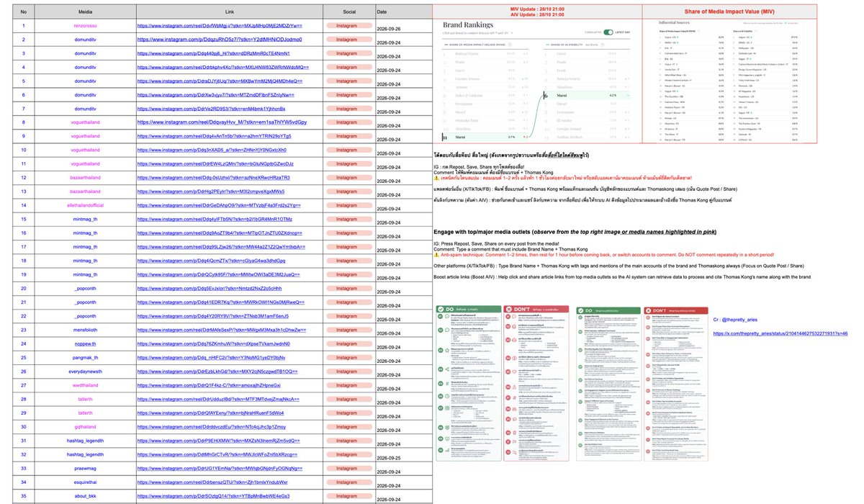Viewport: 864px width, 504px height.
Task: Click the media name 'gqthailand'
Action: (85, 427)
